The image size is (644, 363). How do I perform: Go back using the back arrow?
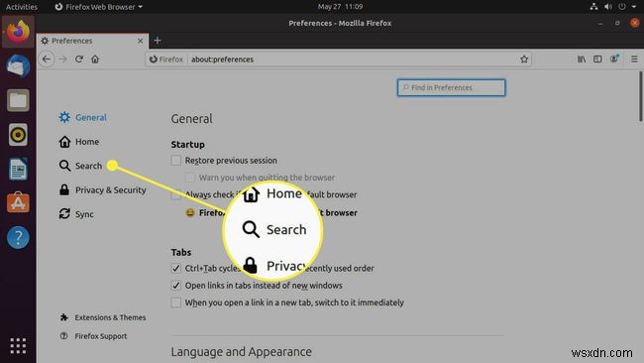pos(47,60)
